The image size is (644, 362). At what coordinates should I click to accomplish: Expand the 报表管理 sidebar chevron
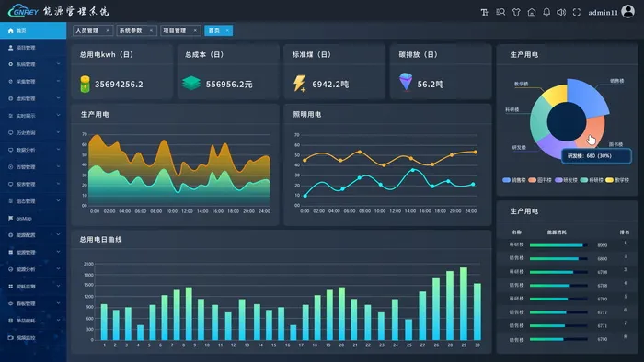coord(58,184)
